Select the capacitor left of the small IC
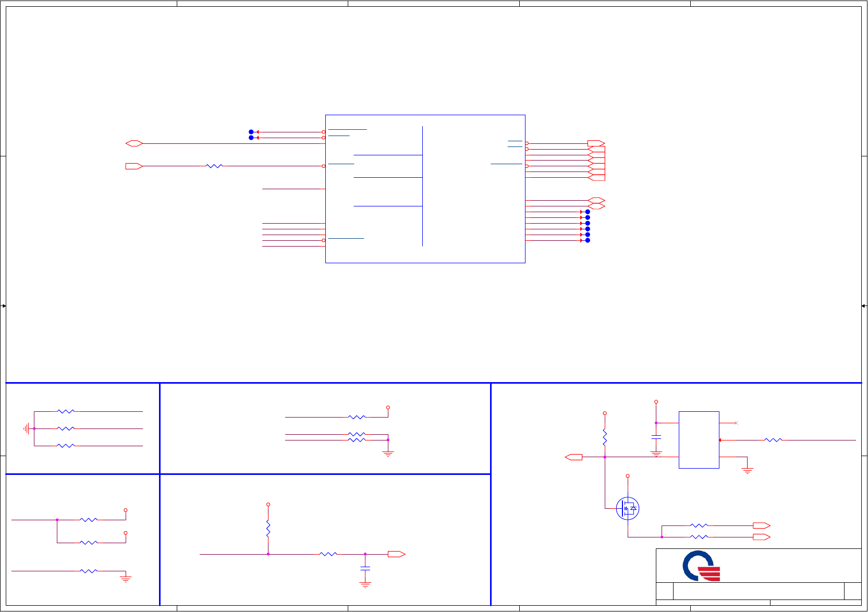The height and width of the screenshot is (612, 868). (656, 436)
